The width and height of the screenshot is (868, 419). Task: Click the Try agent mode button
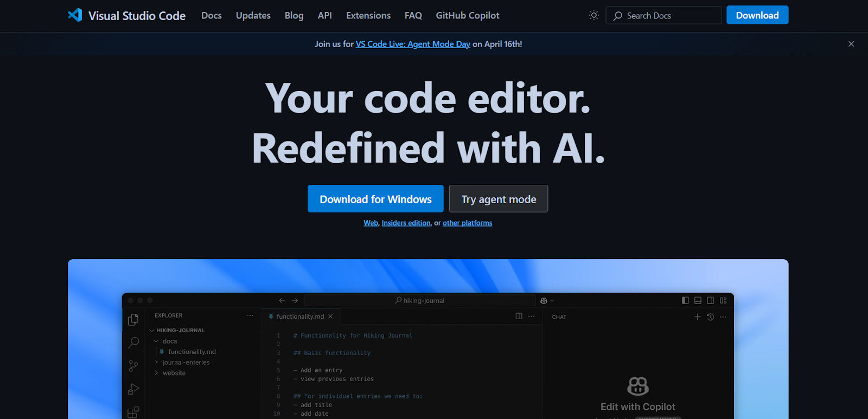[x=499, y=199]
